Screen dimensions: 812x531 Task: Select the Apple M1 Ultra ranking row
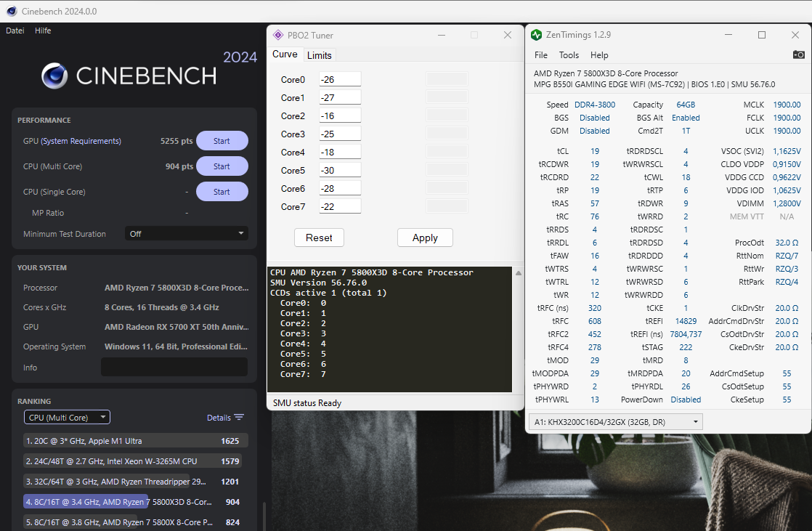[x=136, y=441]
